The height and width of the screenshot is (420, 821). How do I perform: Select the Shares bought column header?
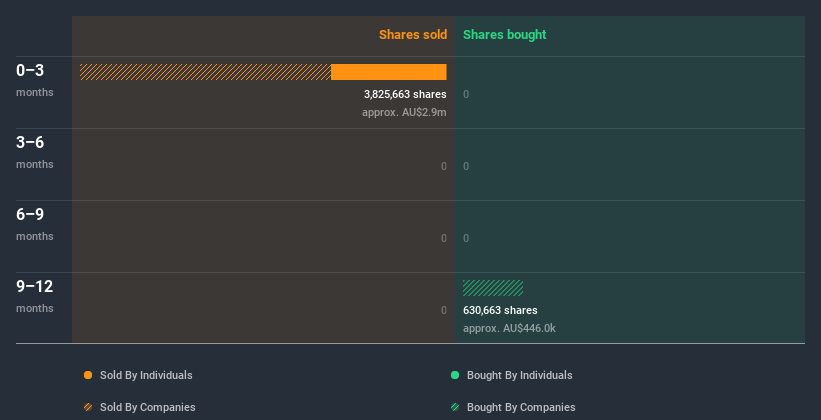click(504, 35)
